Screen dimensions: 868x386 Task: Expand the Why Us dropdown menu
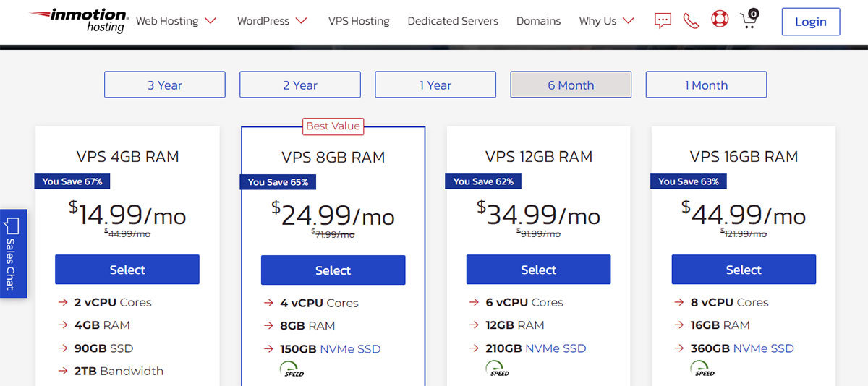coord(607,21)
